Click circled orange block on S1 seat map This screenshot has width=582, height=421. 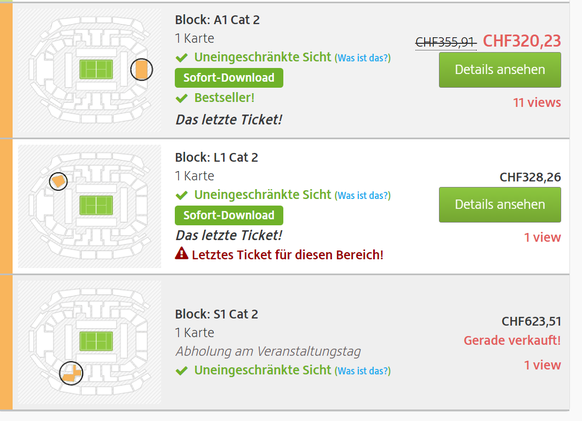tap(71, 373)
